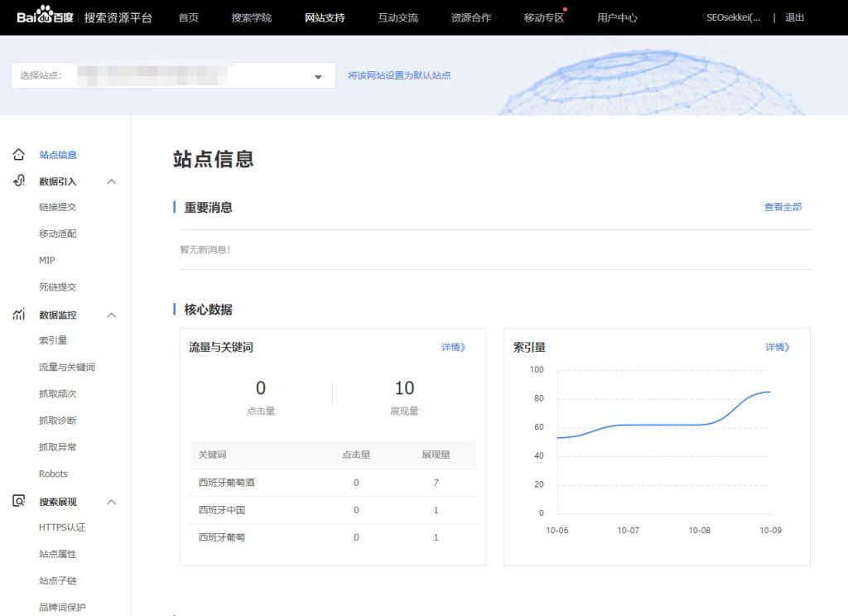The height and width of the screenshot is (616, 848).
Task: Click 退出 to log out
Action: click(x=794, y=17)
